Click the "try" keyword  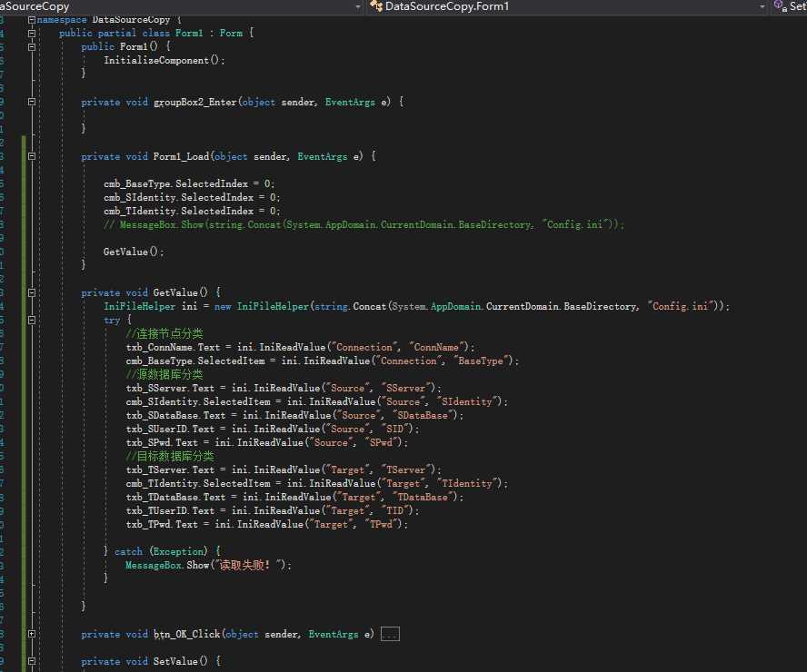112,320
